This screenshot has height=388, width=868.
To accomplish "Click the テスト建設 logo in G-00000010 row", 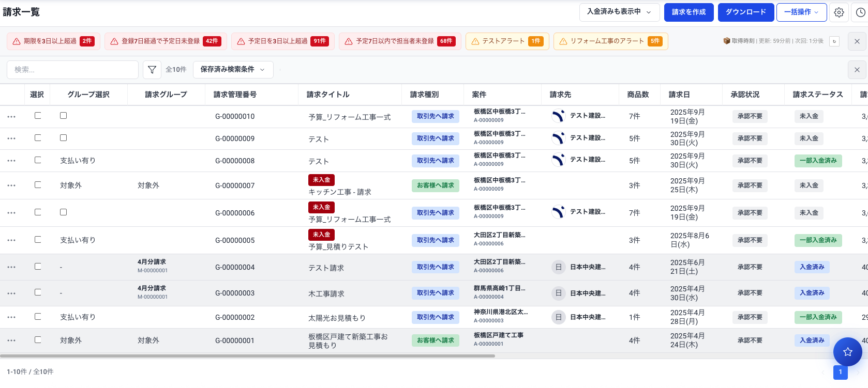I will 558,116.
